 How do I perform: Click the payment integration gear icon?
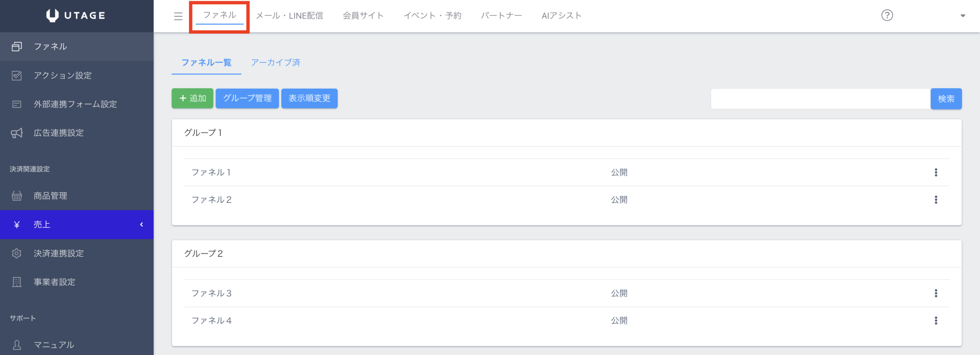pyautogui.click(x=17, y=253)
